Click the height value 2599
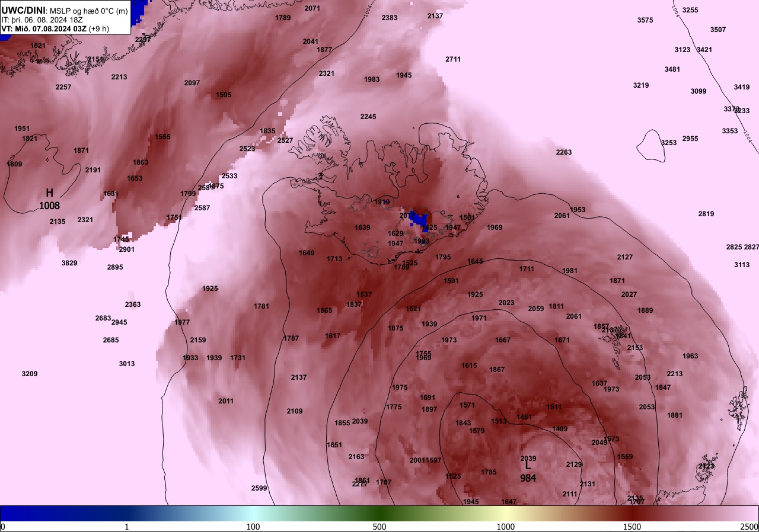This screenshot has width=759, height=532. [x=259, y=488]
